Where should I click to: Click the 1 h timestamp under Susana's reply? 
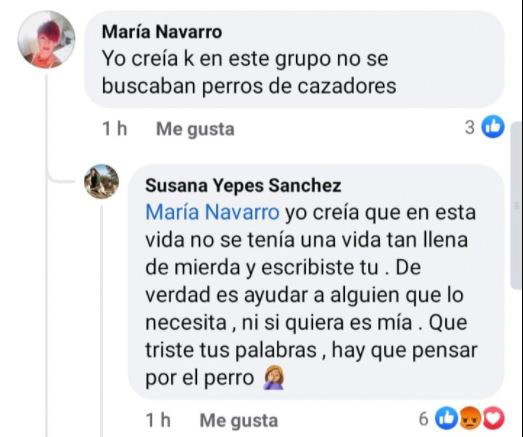[x=158, y=420]
